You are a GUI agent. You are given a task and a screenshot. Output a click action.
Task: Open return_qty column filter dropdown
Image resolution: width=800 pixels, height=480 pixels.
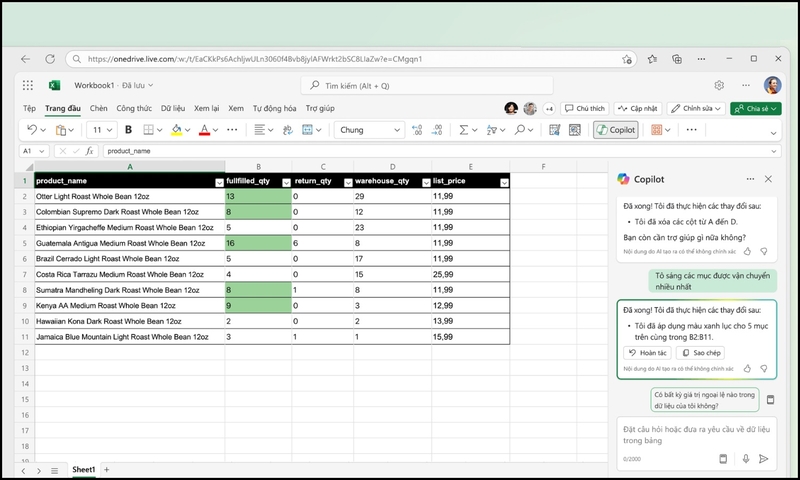point(348,183)
